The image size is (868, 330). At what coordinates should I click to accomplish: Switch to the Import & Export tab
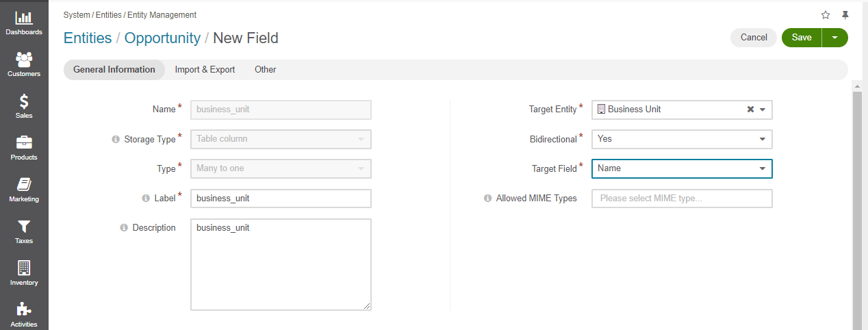(x=205, y=70)
